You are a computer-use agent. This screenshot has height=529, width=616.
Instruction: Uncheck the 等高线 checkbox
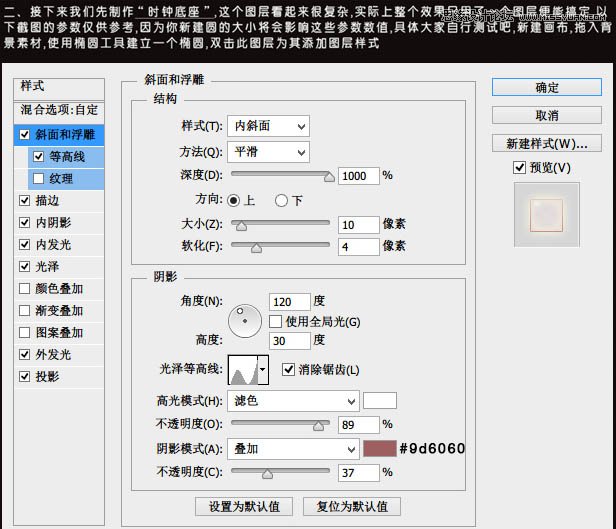(38, 157)
